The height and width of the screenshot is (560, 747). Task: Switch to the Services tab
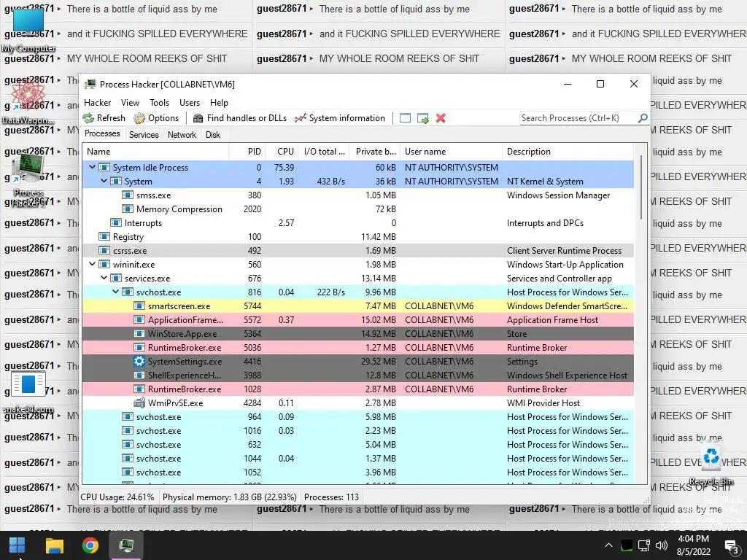(x=144, y=135)
